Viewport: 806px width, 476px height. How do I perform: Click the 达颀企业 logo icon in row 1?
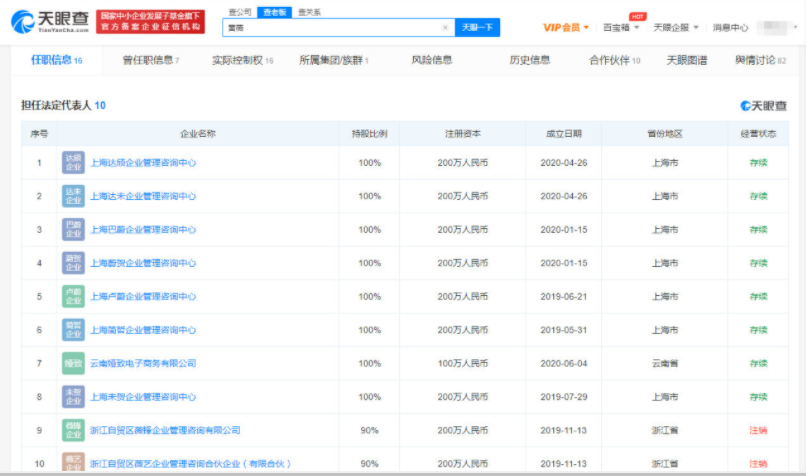(x=74, y=162)
